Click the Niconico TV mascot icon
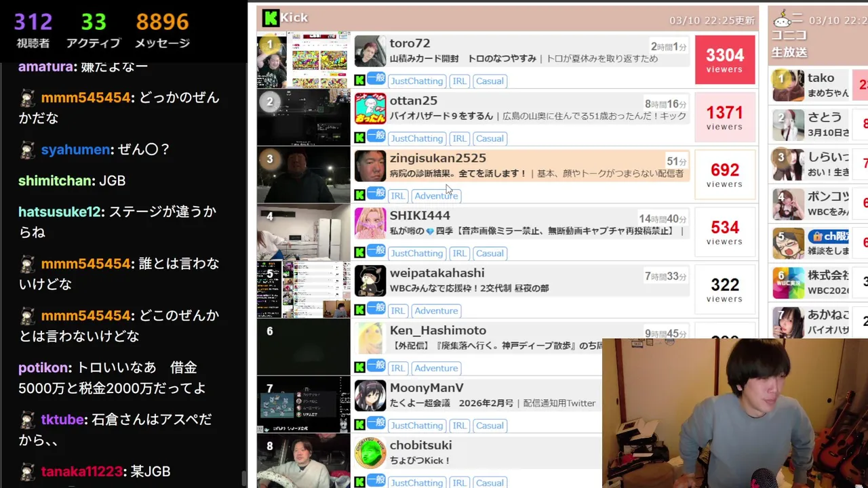 coord(784,19)
